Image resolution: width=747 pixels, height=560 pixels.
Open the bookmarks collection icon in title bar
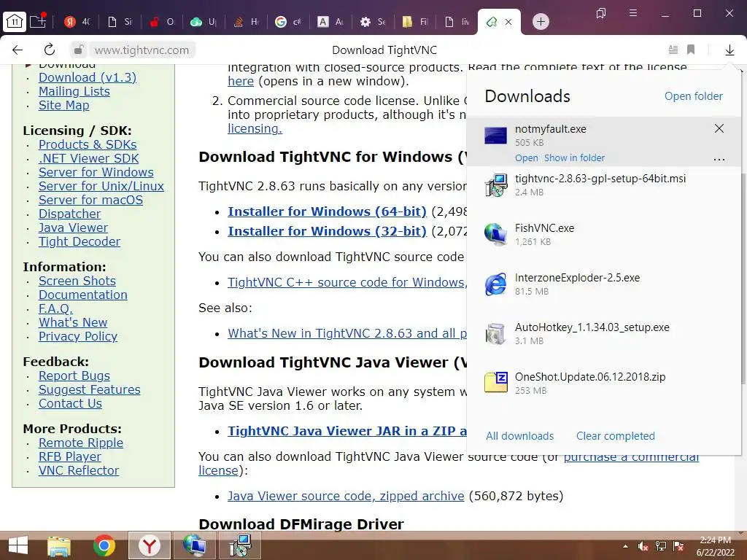(601, 13)
